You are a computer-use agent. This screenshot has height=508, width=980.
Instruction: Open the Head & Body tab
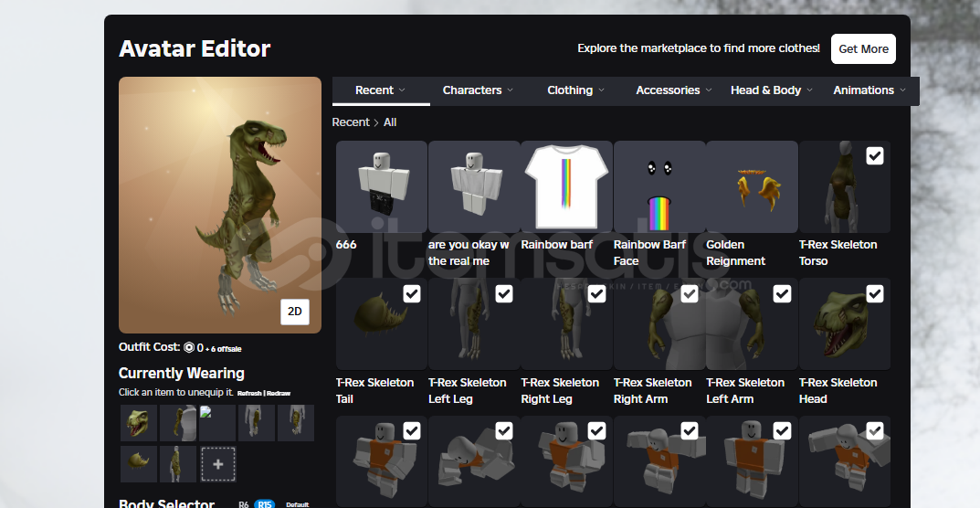click(771, 90)
